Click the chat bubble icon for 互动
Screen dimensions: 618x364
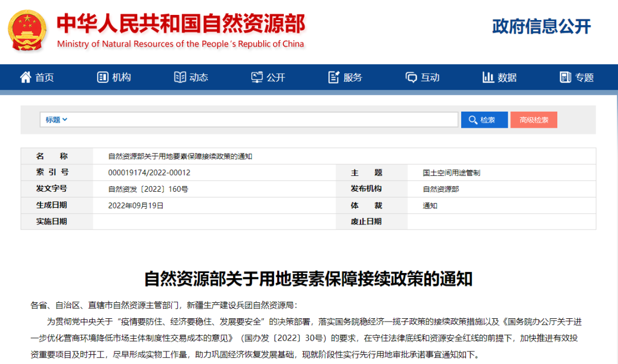pos(411,77)
